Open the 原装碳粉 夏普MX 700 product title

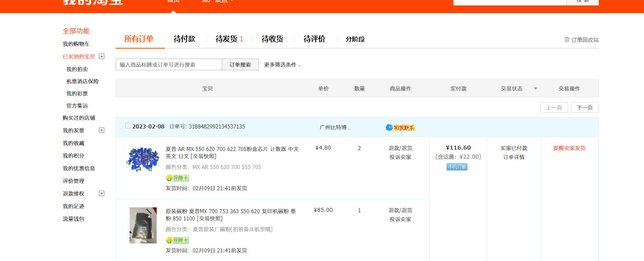[x=231, y=215]
